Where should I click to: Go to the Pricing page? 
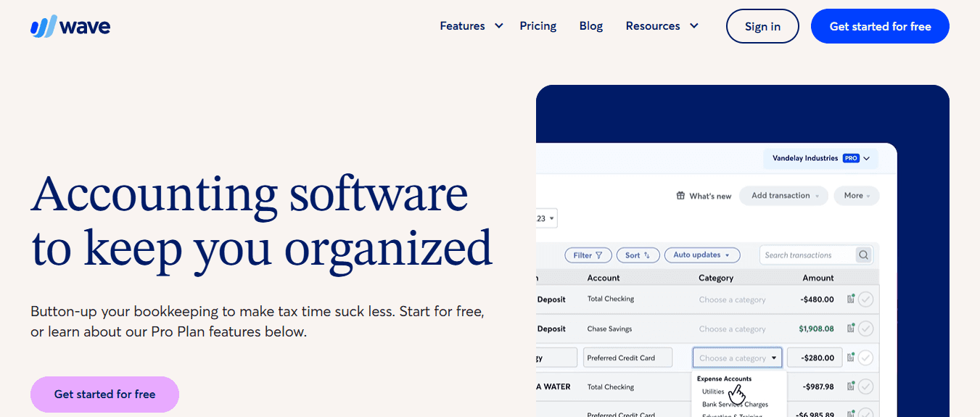tap(538, 26)
